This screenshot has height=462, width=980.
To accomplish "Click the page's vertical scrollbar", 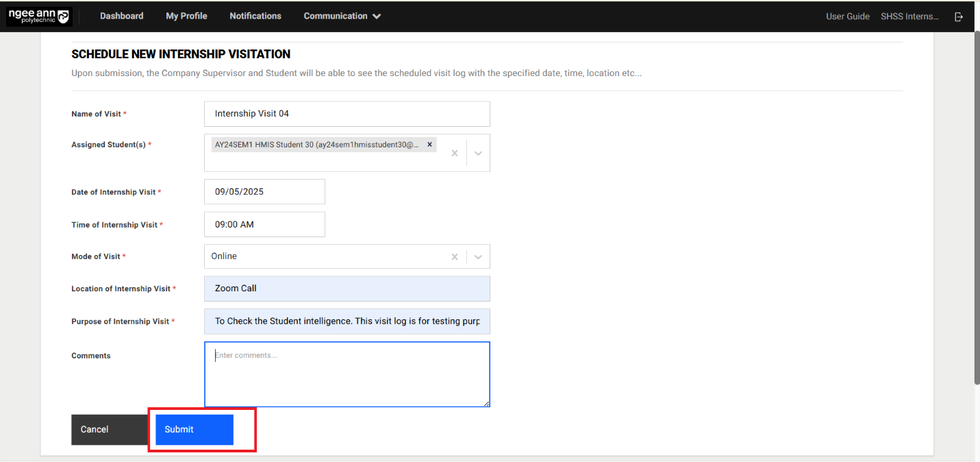I will coord(976,206).
